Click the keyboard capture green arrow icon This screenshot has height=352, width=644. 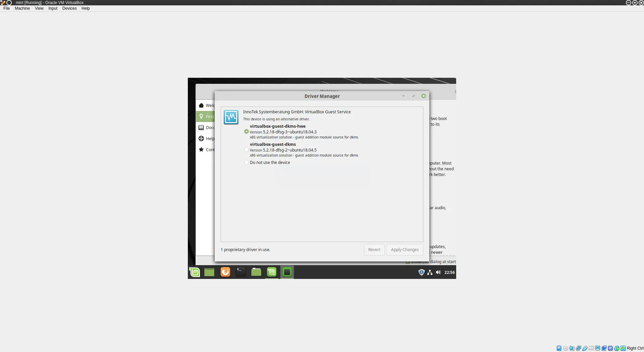(623, 348)
